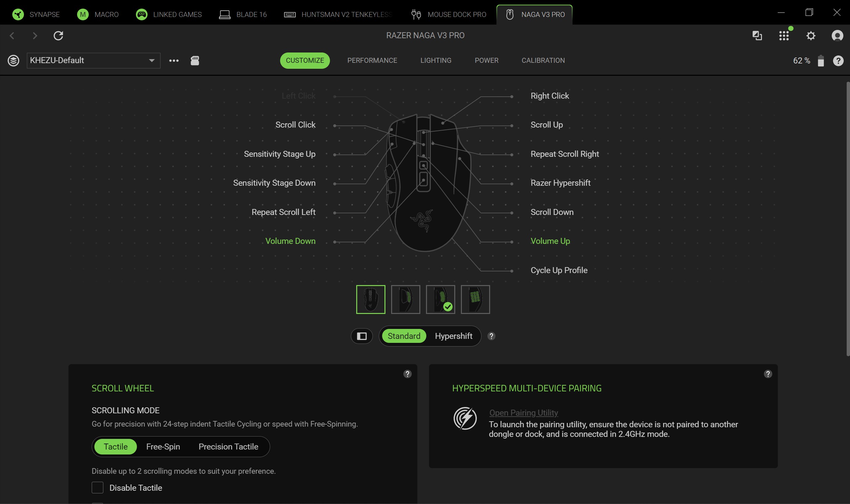This screenshot has height=504, width=850.
Task: Expand the KHEZU-Default profile dropdown
Action: [93, 60]
